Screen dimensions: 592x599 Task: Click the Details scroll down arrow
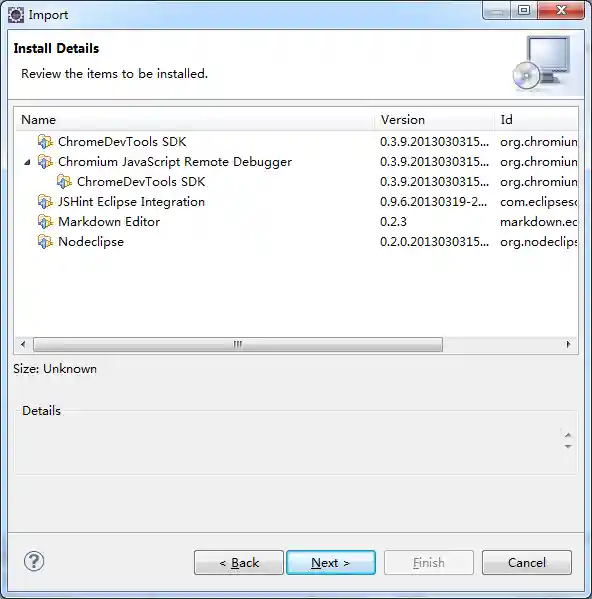coord(568,446)
